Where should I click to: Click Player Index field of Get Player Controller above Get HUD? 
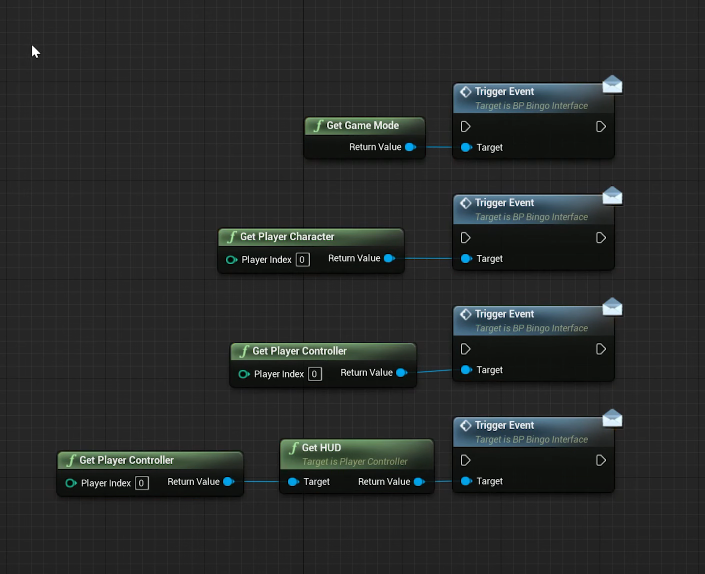[314, 374]
